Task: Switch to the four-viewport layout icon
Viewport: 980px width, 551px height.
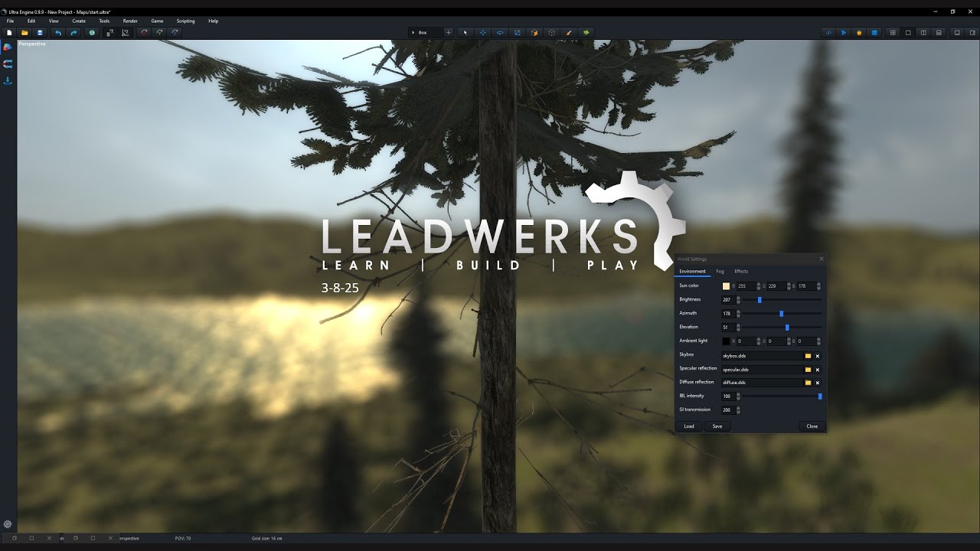Action: (893, 33)
